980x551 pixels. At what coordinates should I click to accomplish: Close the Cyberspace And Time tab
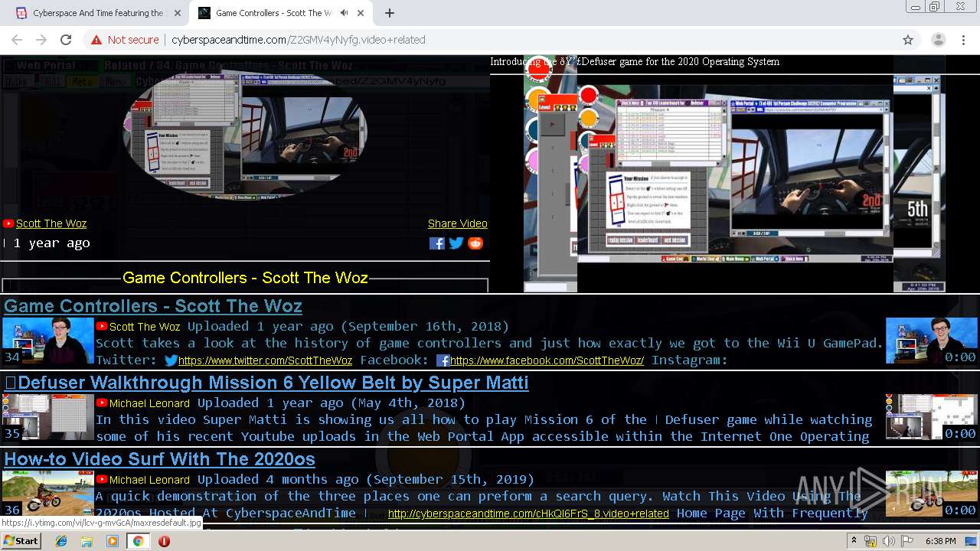point(178,13)
